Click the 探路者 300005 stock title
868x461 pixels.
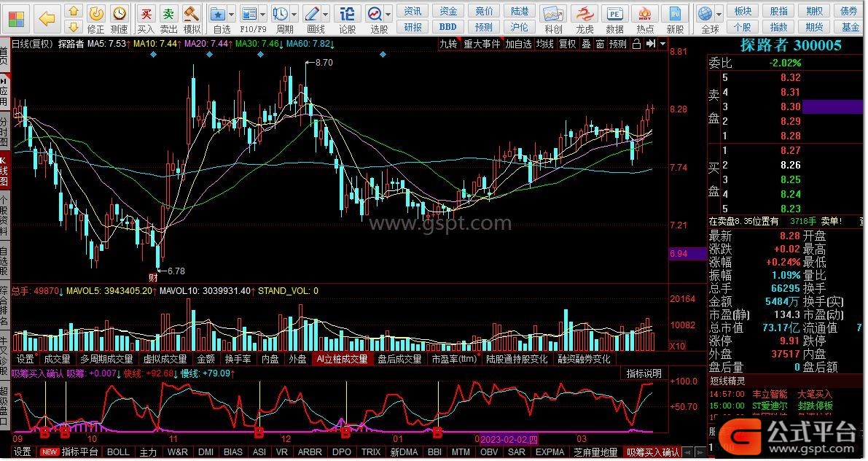pyautogui.click(x=791, y=45)
